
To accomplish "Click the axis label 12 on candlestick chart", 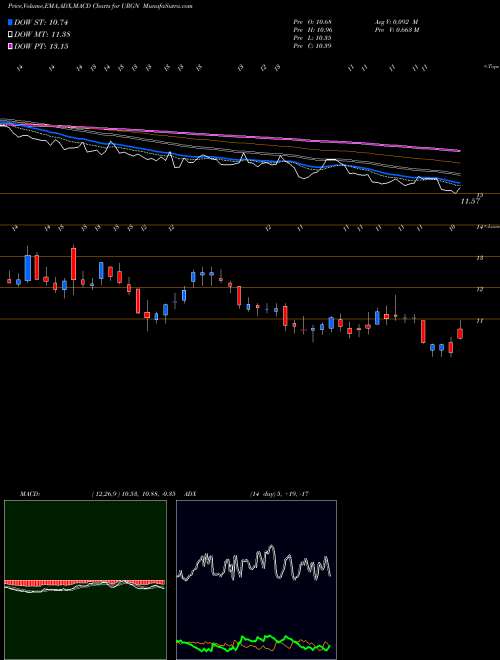I will (480, 290).
